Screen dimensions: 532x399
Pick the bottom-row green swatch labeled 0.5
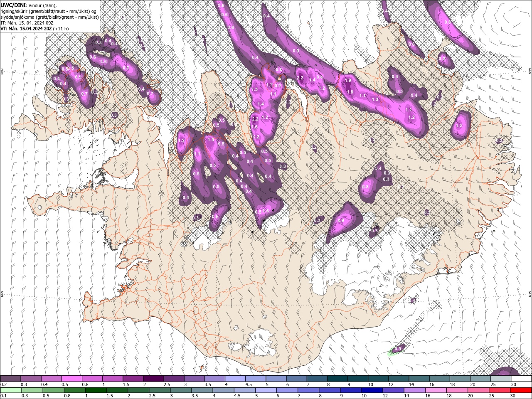[x=53, y=390]
